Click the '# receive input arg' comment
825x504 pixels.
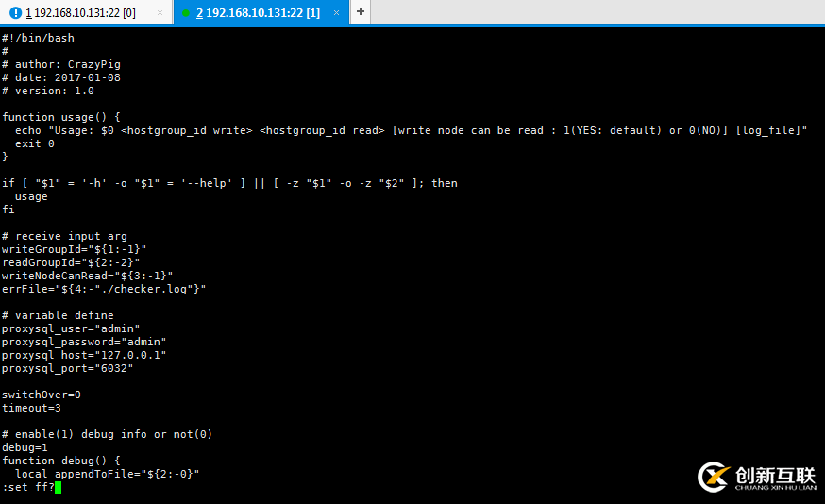tap(64, 236)
